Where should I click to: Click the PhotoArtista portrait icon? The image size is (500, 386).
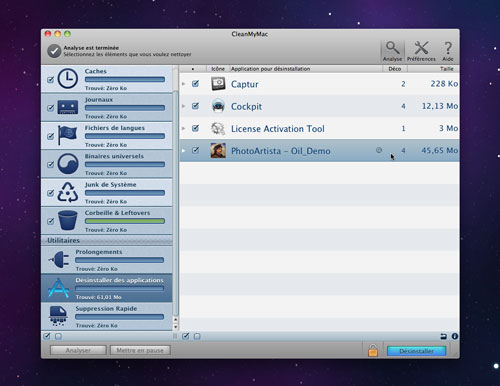(x=218, y=150)
